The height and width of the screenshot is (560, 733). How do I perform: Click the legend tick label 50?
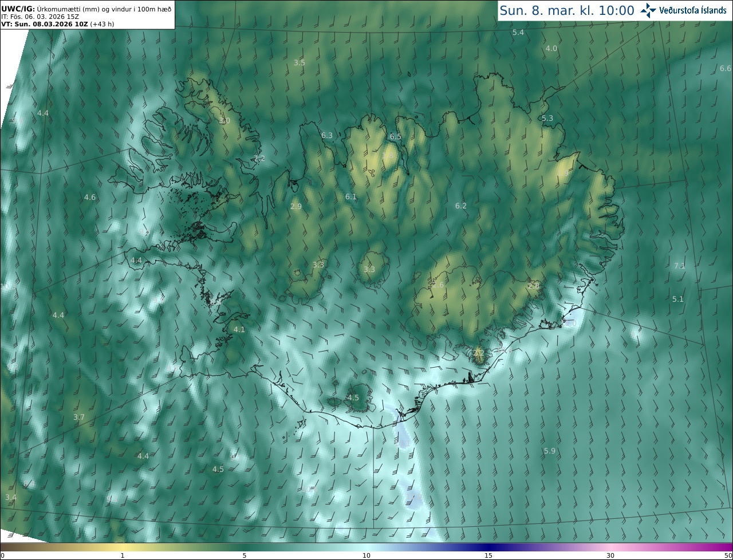click(728, 555)
